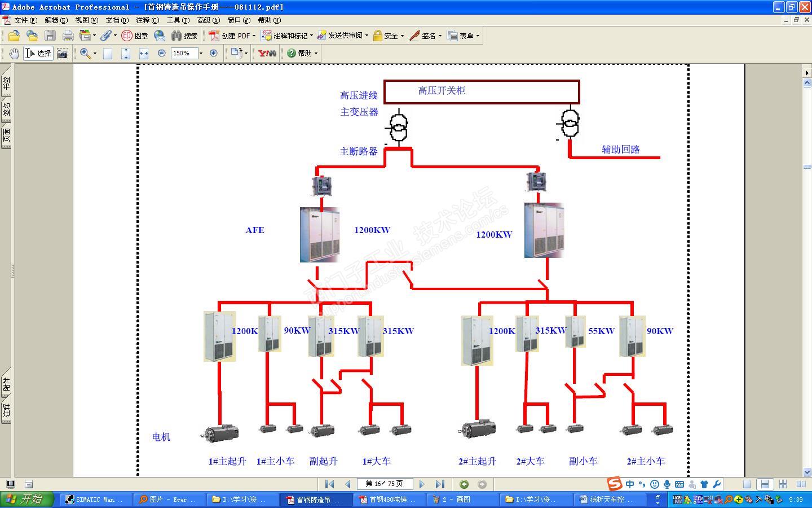
Task: Expand the 签名 sign dropdown
Action: [440, 36]
